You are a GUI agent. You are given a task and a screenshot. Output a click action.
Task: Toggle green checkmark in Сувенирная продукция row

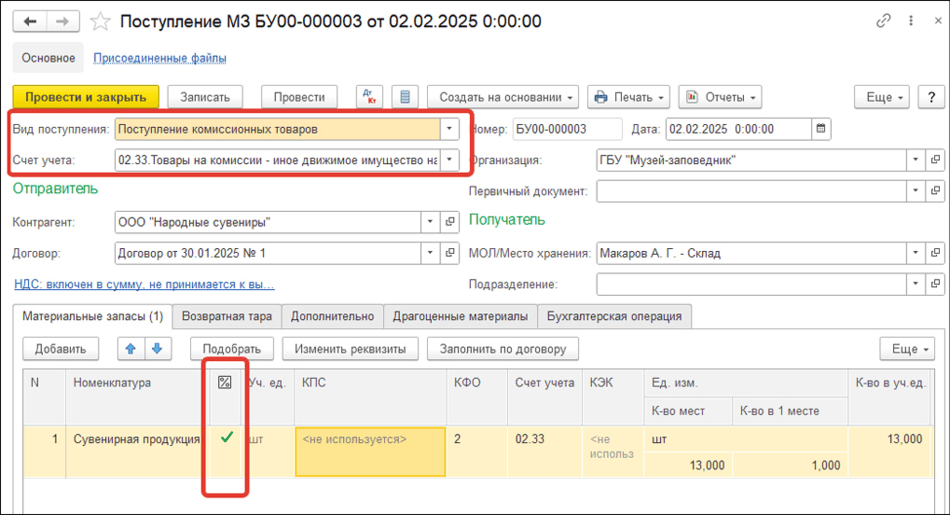point(226,437)
